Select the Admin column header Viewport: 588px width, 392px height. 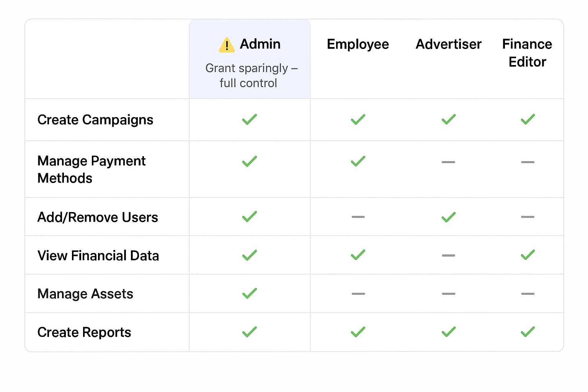click(x=260, y=44)
